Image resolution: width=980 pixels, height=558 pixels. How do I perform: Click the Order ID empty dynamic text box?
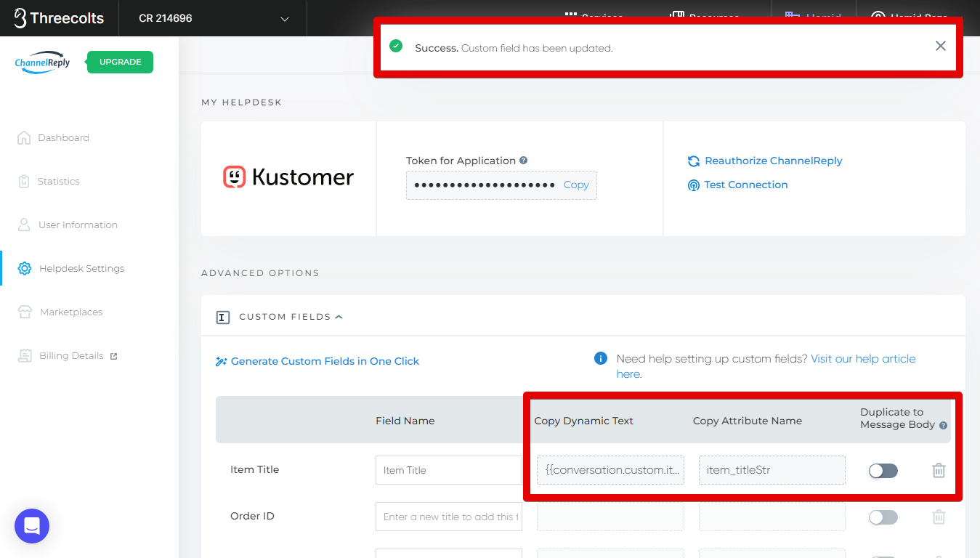point(610,517)
